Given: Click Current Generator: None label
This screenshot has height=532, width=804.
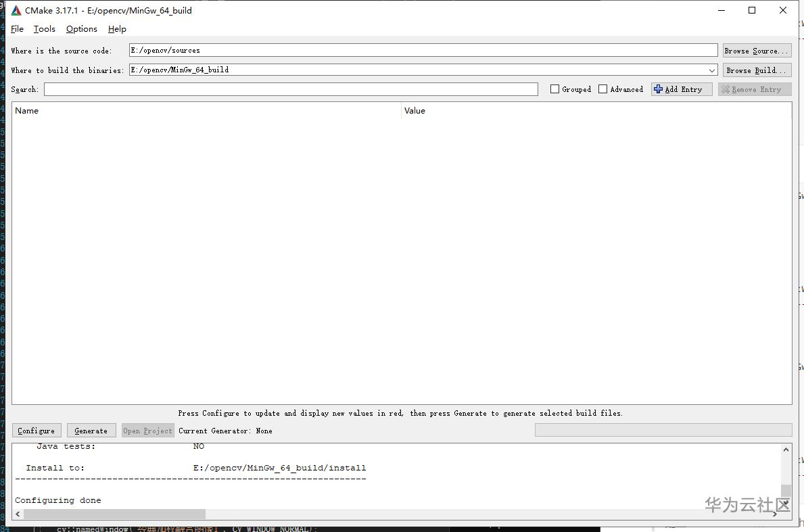Looking at the screenshot, I should (225, 431).
